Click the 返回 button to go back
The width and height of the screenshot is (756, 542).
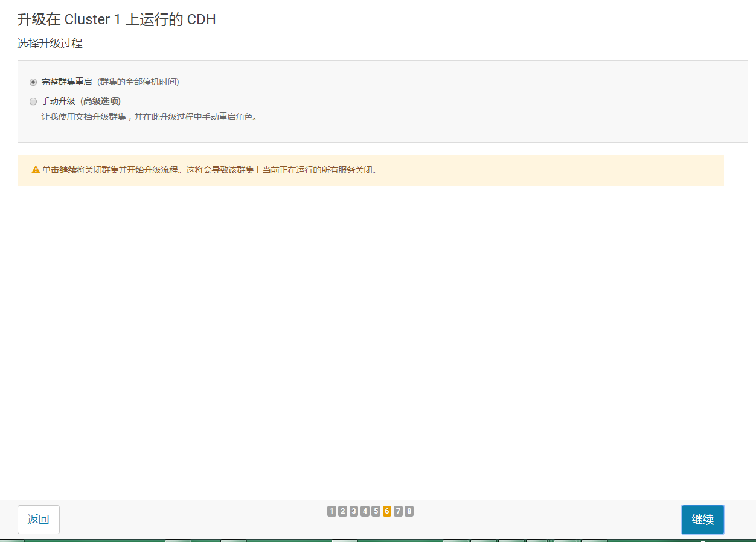(x=38, y=519)
